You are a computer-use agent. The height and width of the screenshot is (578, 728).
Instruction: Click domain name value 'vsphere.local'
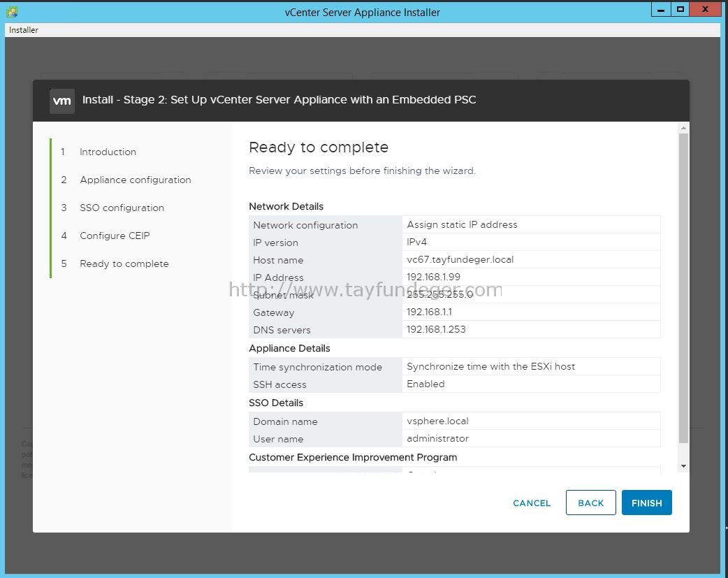tap(437, 421)
